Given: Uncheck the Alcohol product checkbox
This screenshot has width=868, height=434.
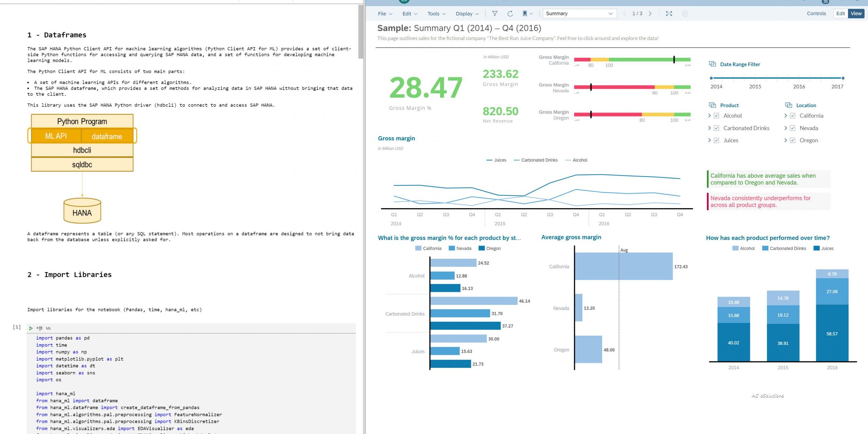Looking at the screenshot, I should pos(716,116).
